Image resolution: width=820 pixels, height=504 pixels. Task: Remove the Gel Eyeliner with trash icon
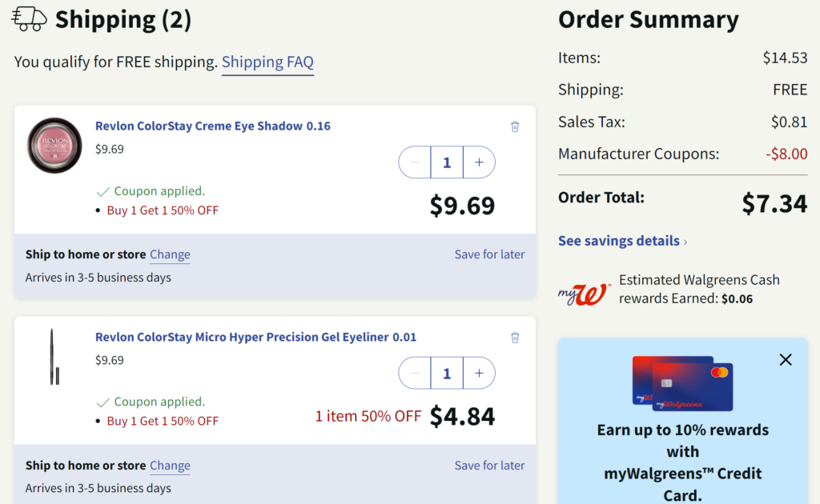(x=515, y=338)
